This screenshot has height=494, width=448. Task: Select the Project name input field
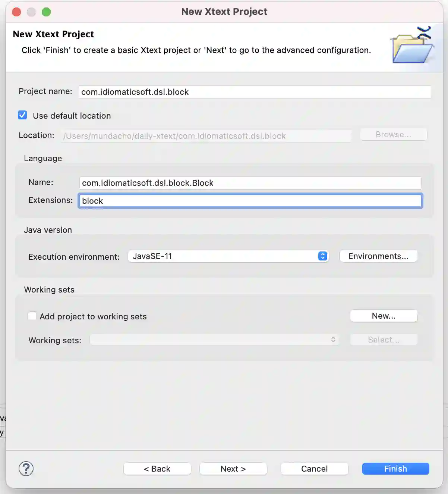[255, 92]
